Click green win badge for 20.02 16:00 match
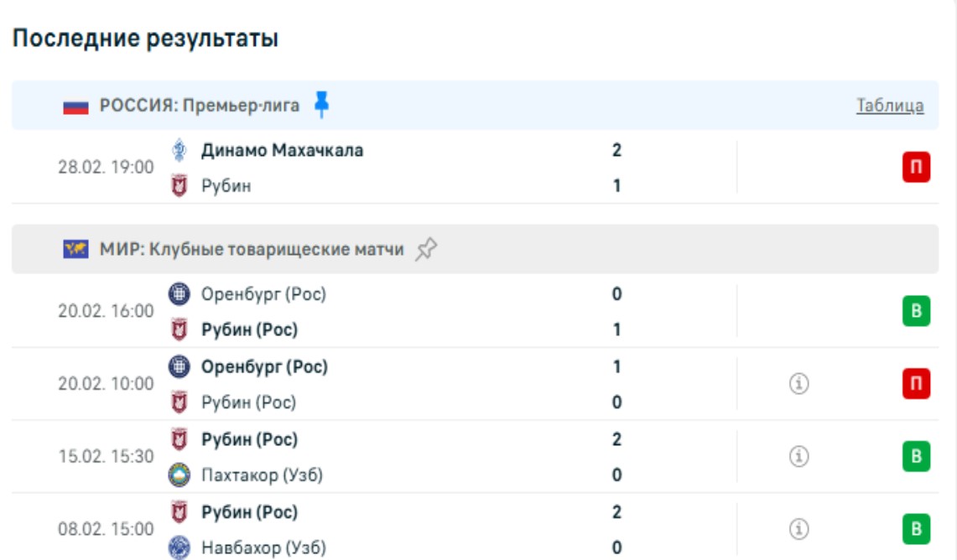957x560 pixels. tap(916, 312)
